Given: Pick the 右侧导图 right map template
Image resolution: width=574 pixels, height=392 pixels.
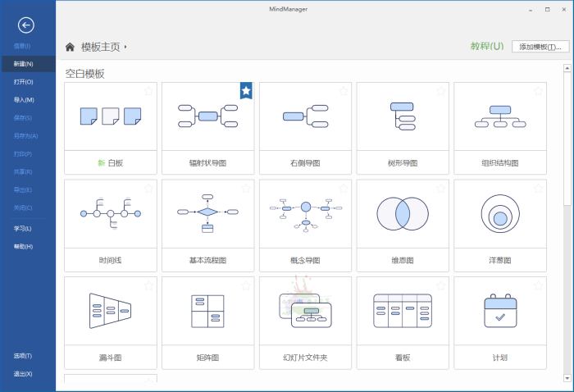Looking at the screenshot, I should (305, 128).
